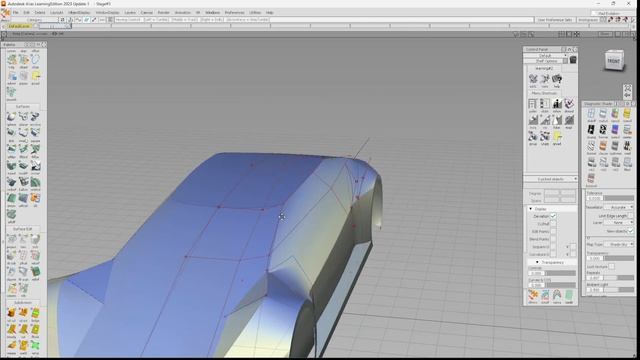
Task: Open the File menu
Action: [16, 13]
